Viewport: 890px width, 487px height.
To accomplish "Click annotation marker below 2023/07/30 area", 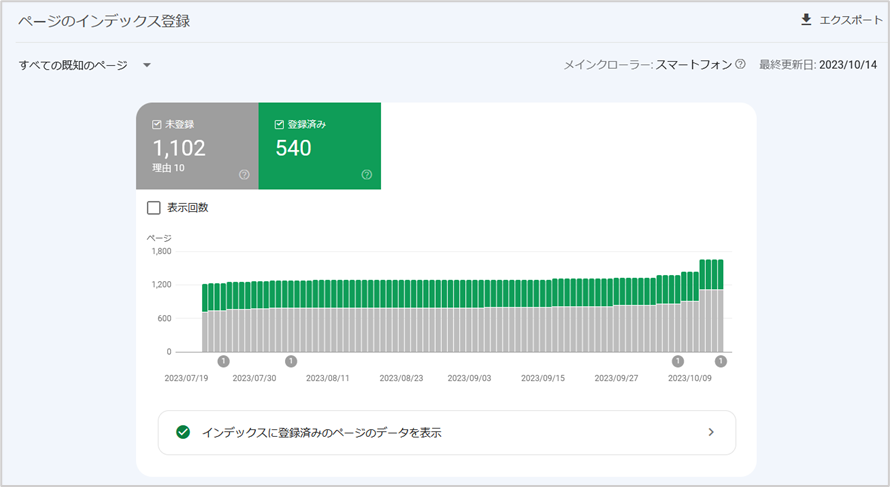I will 291,361.
